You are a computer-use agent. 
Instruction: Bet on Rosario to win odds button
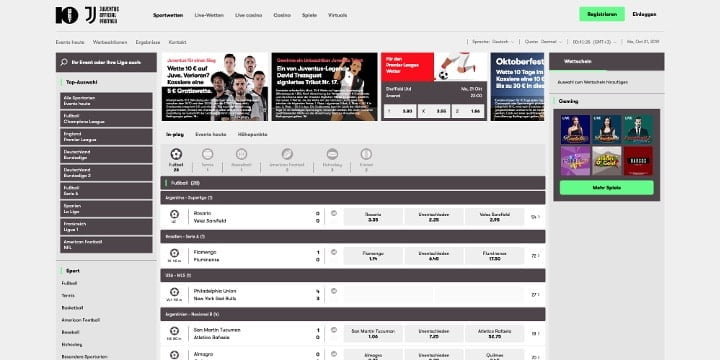point(373,217)
